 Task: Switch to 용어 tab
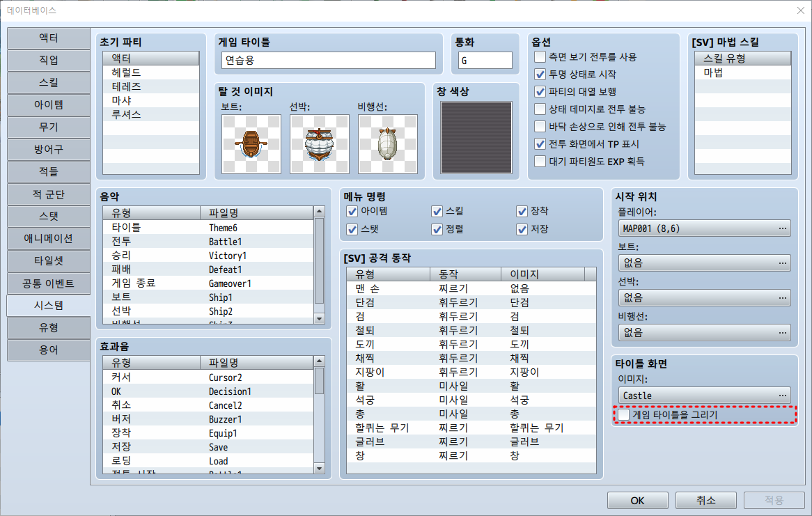[x=49, y=350]
